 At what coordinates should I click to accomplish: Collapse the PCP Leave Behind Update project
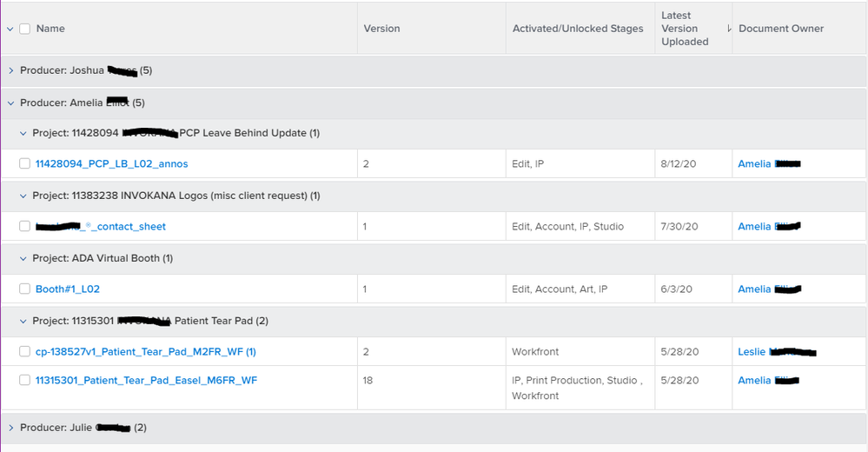pyautogui.click(x=23, y=133)
